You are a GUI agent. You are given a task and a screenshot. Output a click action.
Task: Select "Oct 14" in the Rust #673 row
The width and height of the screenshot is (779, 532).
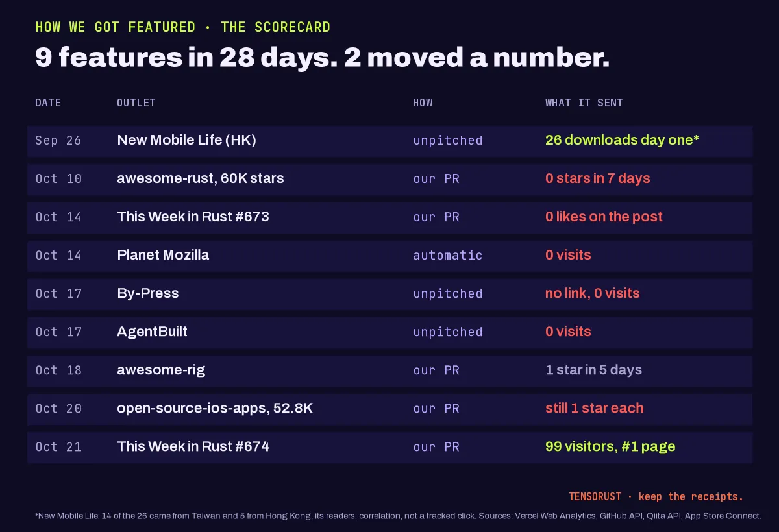point(58,217)
